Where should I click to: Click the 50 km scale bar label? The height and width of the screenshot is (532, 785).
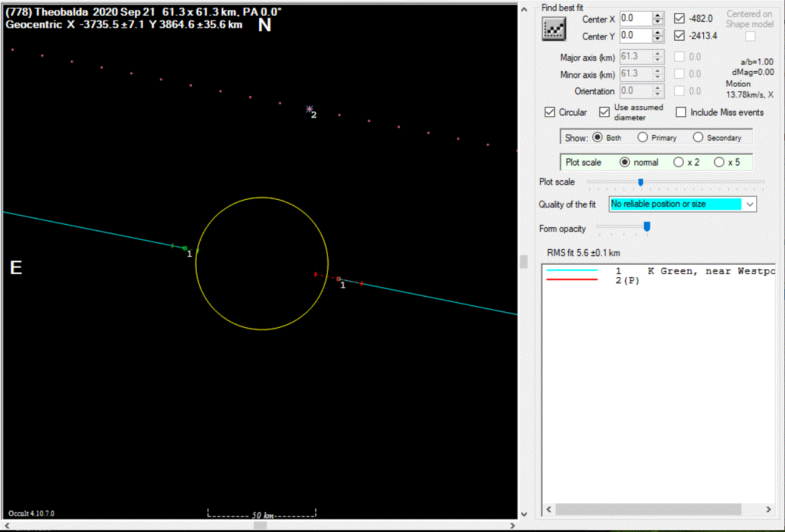click(262, 516)
